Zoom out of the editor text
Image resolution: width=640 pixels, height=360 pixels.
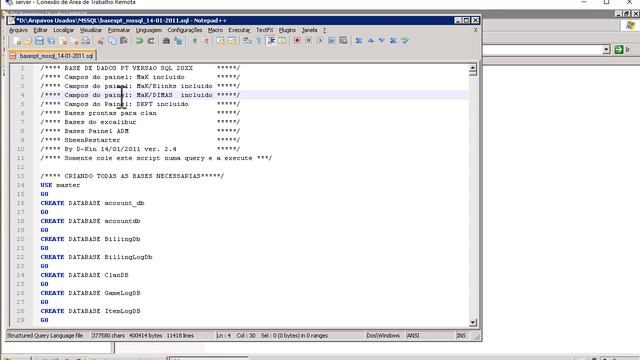coord(205,41)
